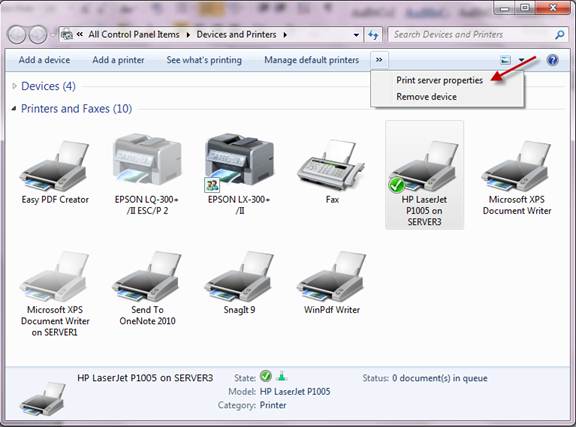Expand the Devices (4) group
The width and height of the screenshot is (576, 427).
[x=14, y=86]
